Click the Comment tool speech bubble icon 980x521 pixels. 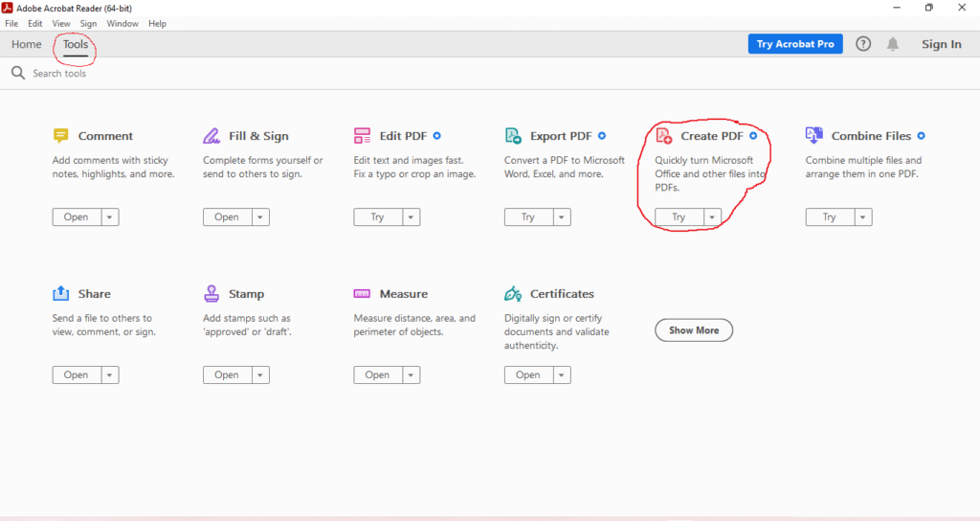[60, 136]
